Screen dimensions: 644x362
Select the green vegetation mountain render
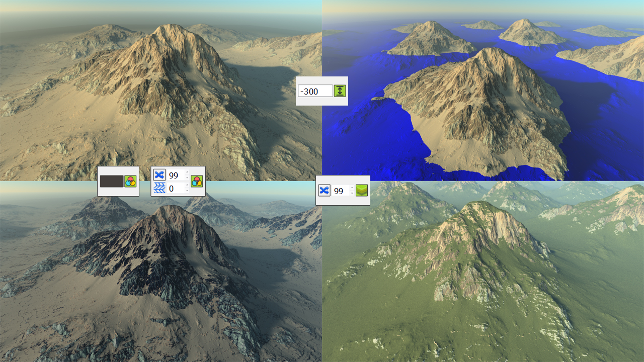[x=483, y=282]
